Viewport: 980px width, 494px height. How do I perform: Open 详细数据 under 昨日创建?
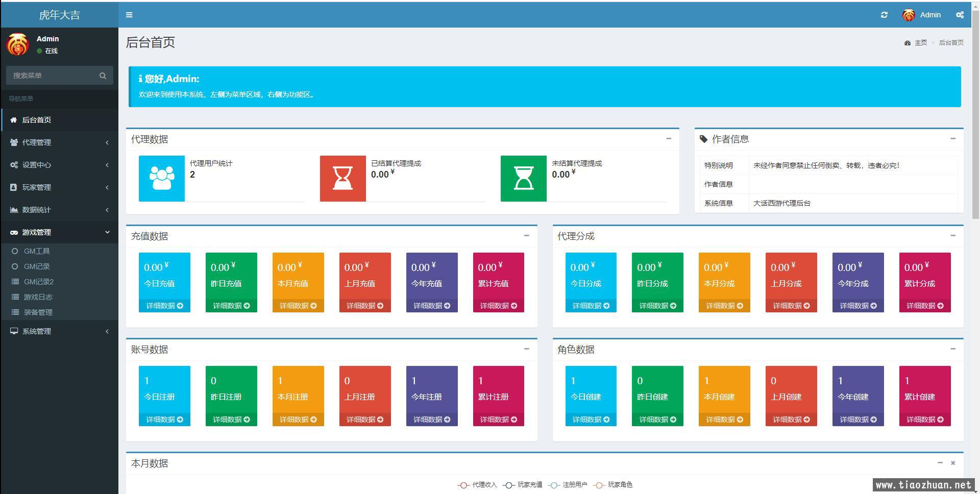point(657,419)
